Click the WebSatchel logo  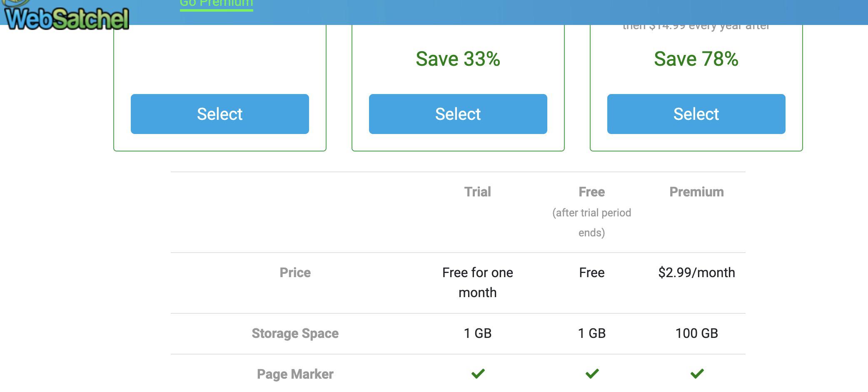[x=66, y=16]
